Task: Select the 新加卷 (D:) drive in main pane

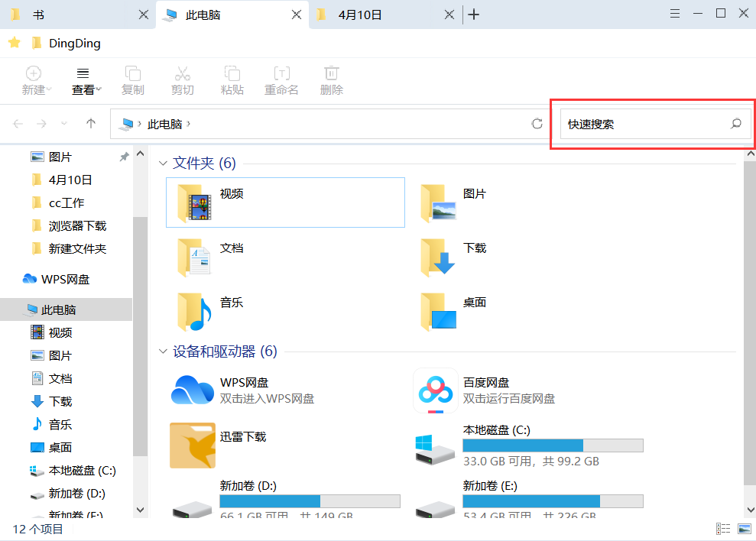Action: click(286, 498)
